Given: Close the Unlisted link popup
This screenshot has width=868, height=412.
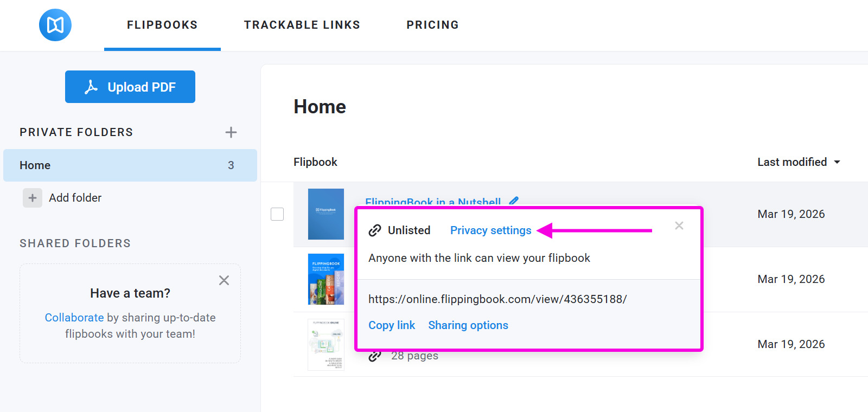Looking at the screenshot, I should (x=679, y=226).
